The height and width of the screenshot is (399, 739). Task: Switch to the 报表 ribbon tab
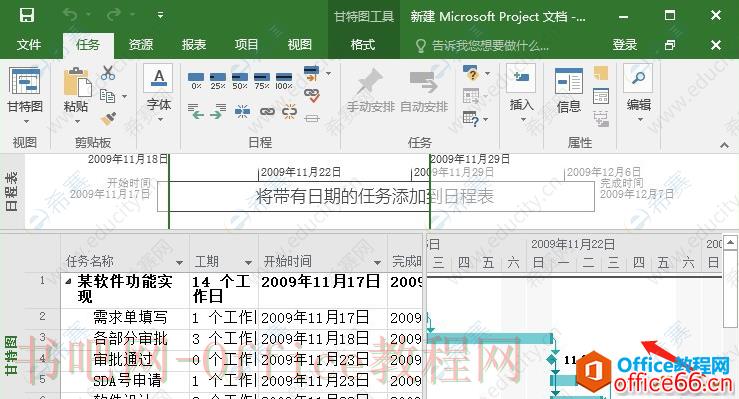pos(194,45)
